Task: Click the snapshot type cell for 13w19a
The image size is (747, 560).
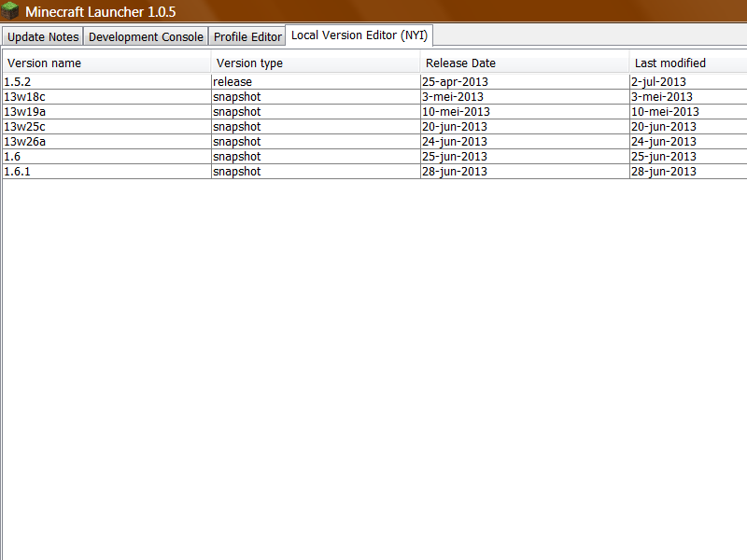Action: coord(316,111)
